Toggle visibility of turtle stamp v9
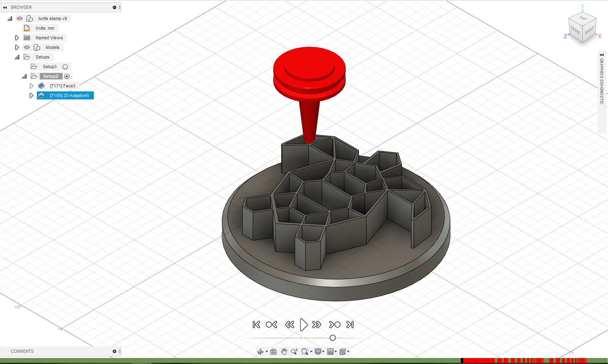 click(19, 18)
